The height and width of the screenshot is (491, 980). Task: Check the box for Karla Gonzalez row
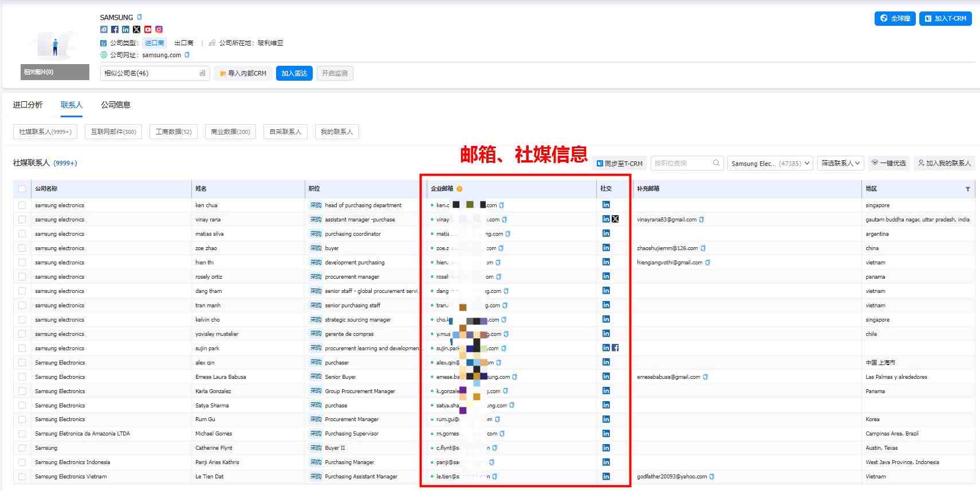(x=22, y=391)
